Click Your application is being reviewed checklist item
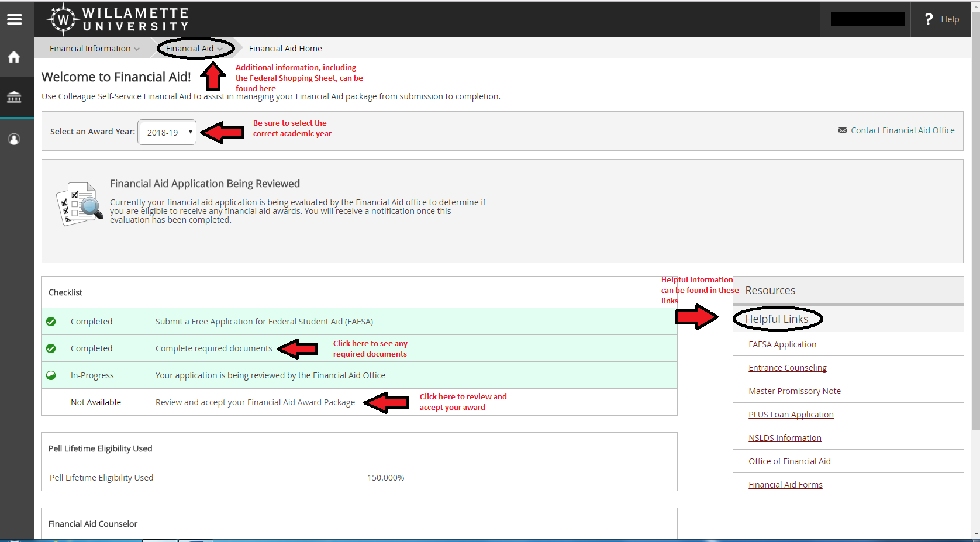Image resolution: width=980 pixels, height=542 pixels. point(270,375)
